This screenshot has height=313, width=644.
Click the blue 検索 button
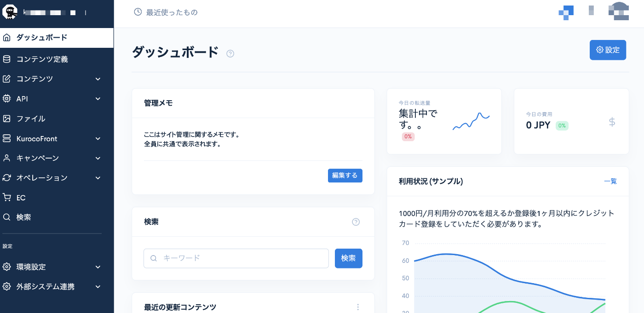349,258
